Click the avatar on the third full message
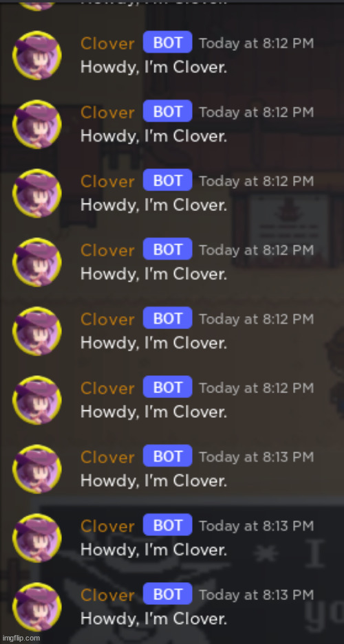 37,193
